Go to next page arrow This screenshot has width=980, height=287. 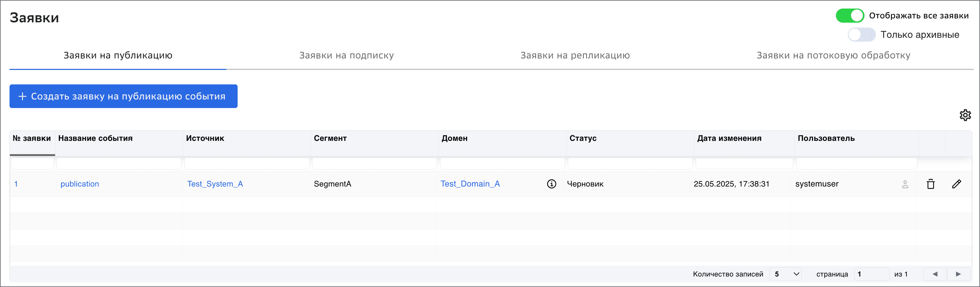click(958, 274)
